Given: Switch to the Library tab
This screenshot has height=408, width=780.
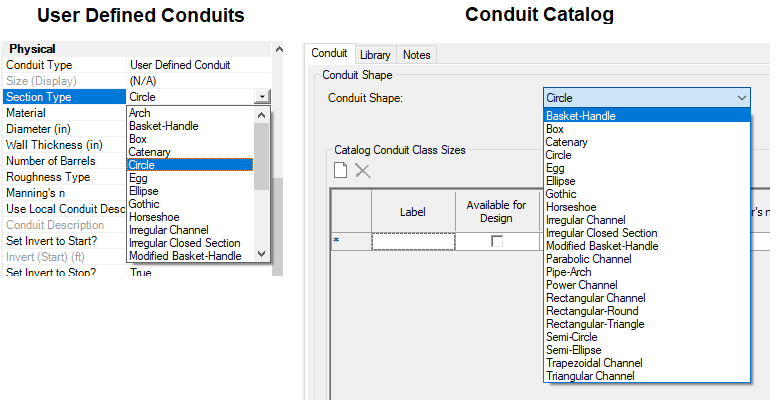Looking at the screenshot, I should tap(375, 54).
